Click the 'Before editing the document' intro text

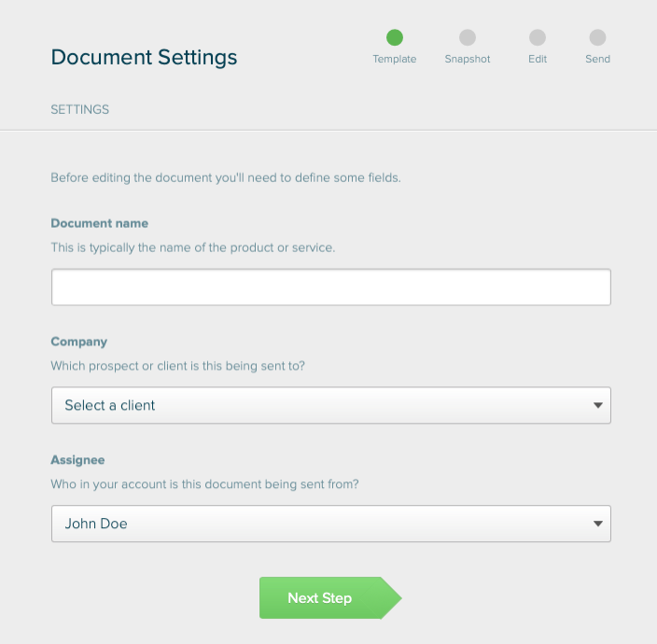(225, 177)
